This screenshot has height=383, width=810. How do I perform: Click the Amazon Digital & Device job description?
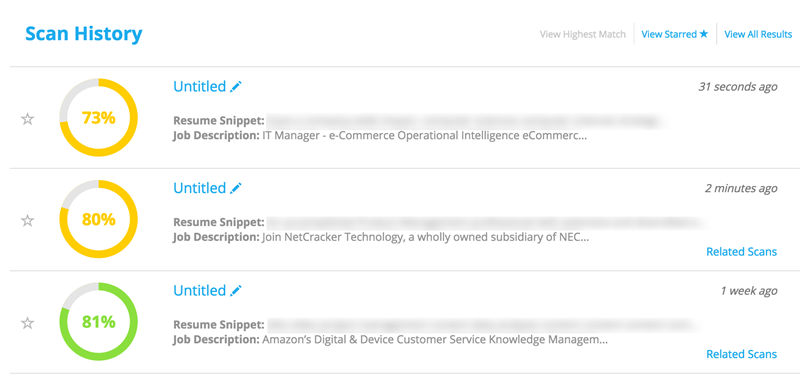click(435, 341)
